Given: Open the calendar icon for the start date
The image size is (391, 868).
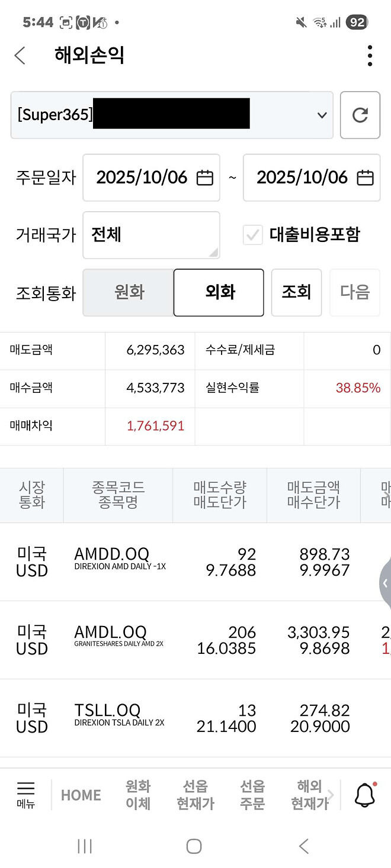Looking at the screenshot, I should [204, 177].
